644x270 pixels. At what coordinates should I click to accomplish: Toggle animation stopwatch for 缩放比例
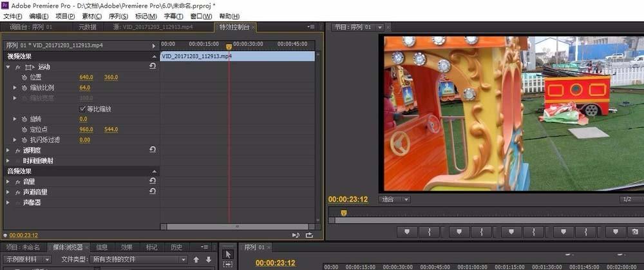coord(24,88)
